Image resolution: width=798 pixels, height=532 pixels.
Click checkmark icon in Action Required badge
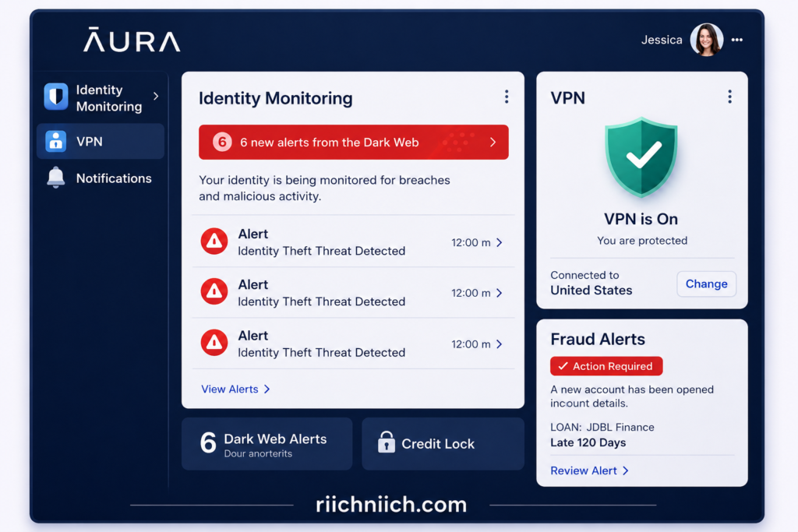[x=563, y=365]
